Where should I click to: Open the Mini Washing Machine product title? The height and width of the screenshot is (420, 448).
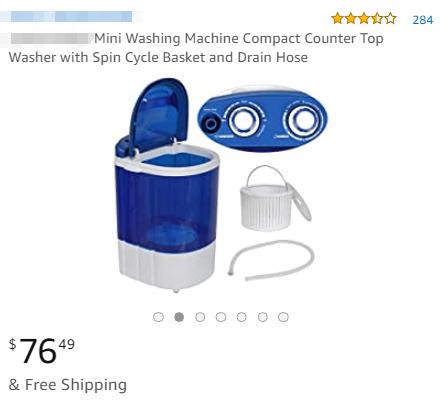196,48
